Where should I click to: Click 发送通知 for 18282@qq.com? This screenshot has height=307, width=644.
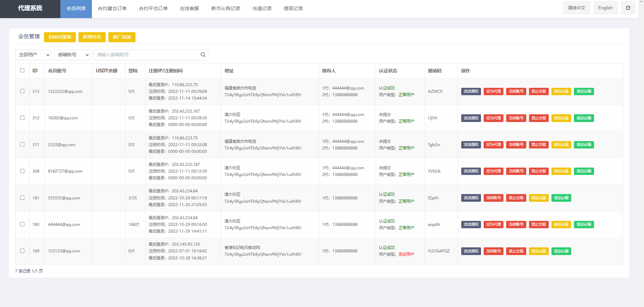point(471,118)
